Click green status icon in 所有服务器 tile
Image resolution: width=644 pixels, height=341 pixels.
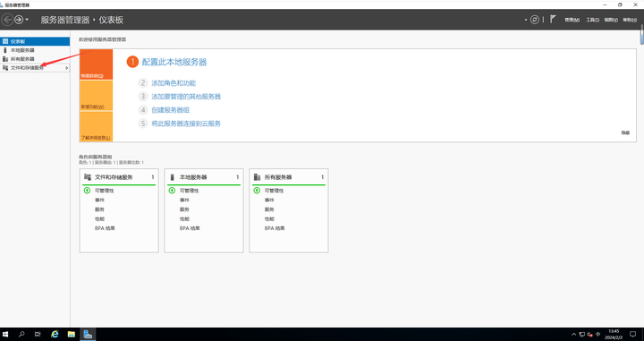pyautogui.click(x=257, y=191)
